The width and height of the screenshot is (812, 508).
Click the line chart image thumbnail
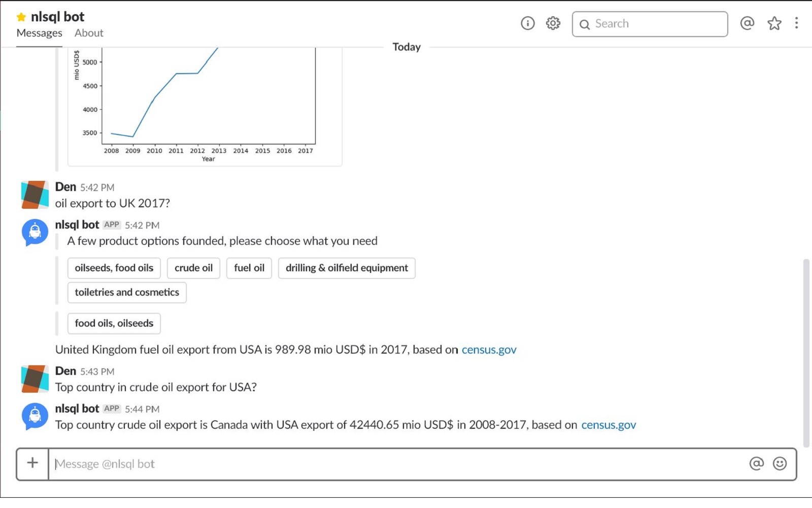coord(205,107)
